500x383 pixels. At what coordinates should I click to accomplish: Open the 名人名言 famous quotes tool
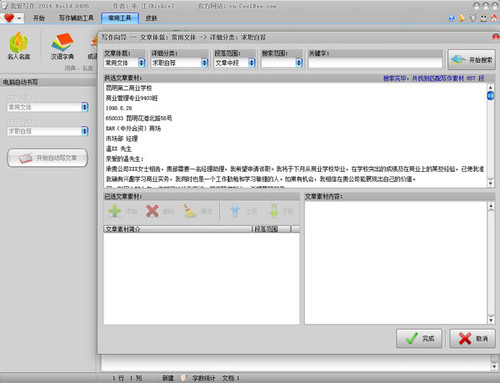coord(19,46)
